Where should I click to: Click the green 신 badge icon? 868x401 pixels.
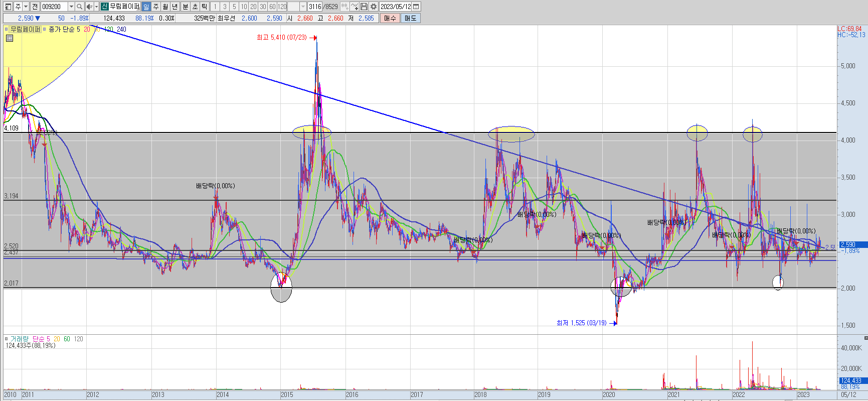(104, 7)
